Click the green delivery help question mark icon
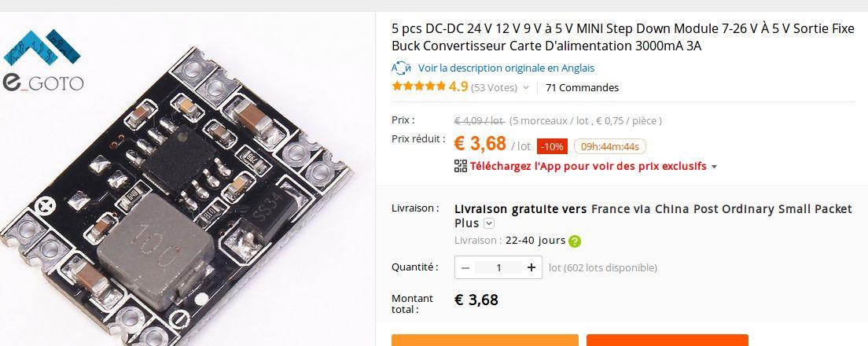The width and height of the screenshot is (868, 346). pyautogui.click(x=576, y=241)
